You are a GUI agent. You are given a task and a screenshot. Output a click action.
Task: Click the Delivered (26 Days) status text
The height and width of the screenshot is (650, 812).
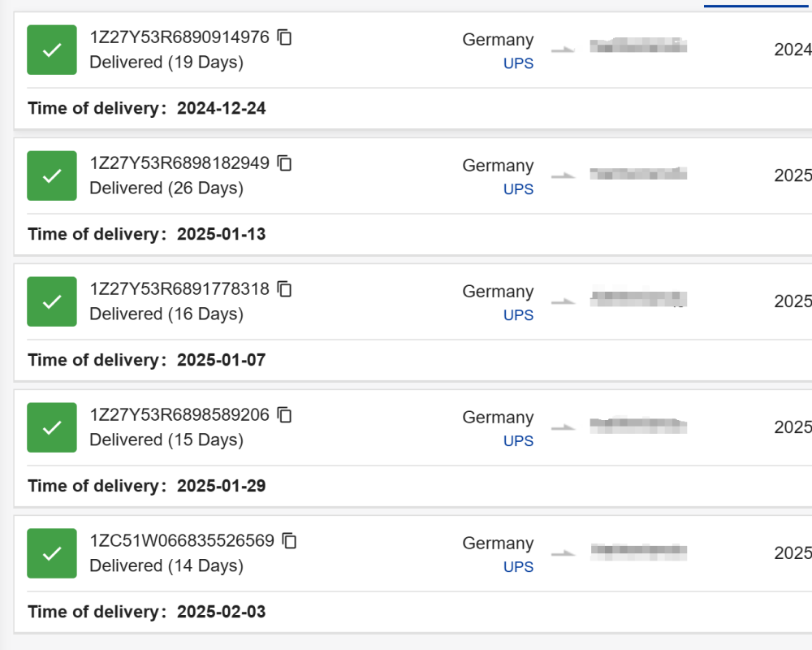(166, 188)
